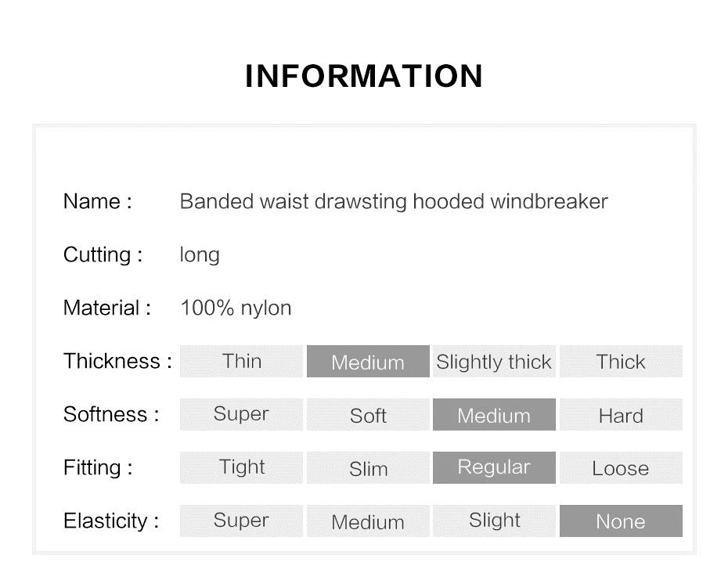This screenshot has height=584, width=728.
Task: Click the Cutting value long
Action: click(200, 255)
